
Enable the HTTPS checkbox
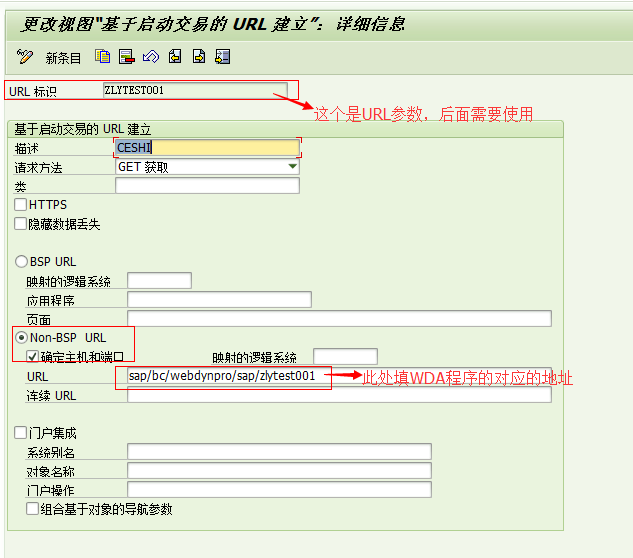coord(21,205)
